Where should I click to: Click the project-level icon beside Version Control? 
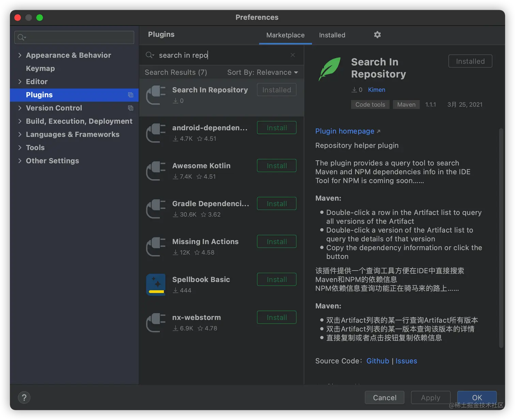(130, 108)
